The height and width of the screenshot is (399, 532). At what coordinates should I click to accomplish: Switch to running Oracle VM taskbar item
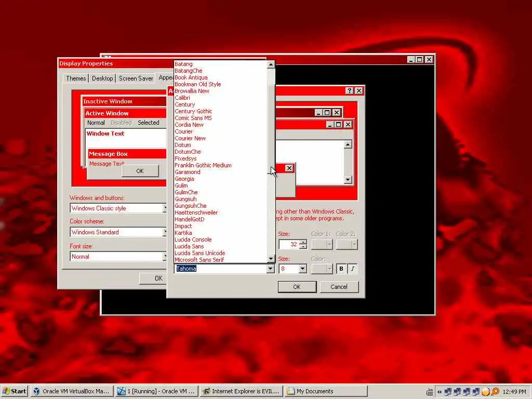156,391
